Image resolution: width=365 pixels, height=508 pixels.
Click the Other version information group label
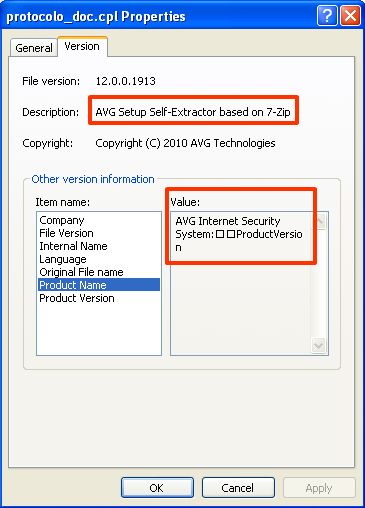pos(93,179)
